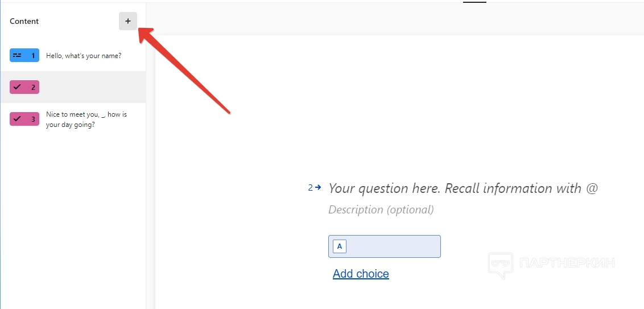This screenshot has width=644, height=309.
Task: Click the checkmark icon on question 3 badge
Action: tap(17, 119)
